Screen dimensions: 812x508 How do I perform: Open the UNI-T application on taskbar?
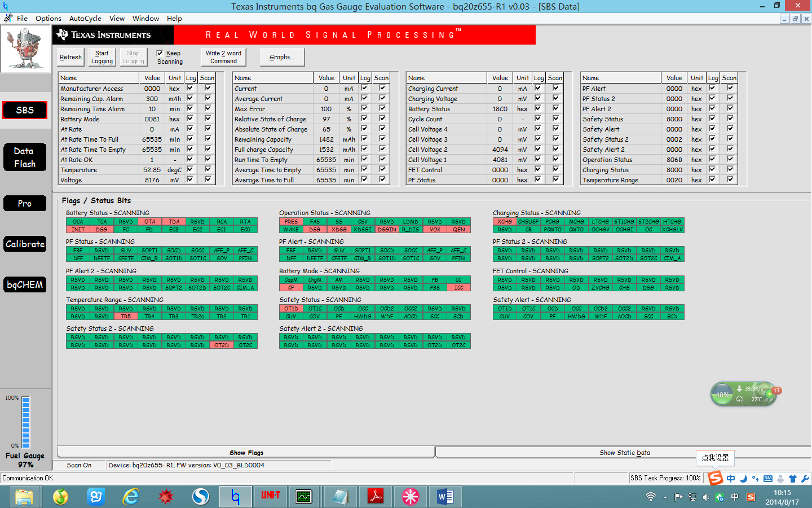click(x=271, y=496)
